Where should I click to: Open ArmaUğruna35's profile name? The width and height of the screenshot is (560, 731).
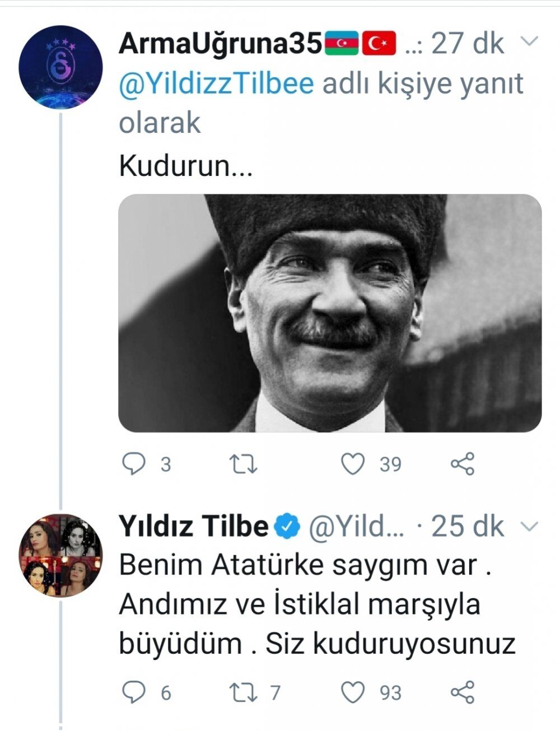coord(220,43)
